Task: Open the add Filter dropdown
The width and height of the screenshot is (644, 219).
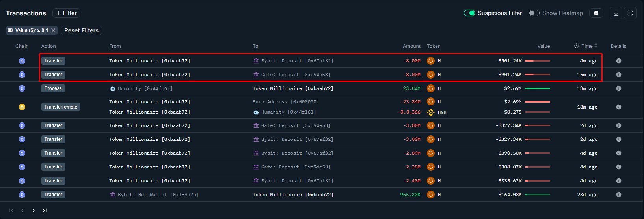Action: point(66,13)
